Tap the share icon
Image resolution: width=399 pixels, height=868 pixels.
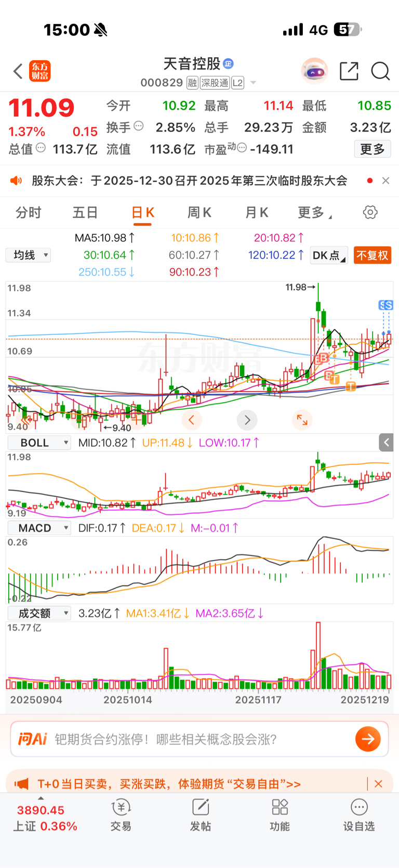pyautogui.click(x=349, y=71)
